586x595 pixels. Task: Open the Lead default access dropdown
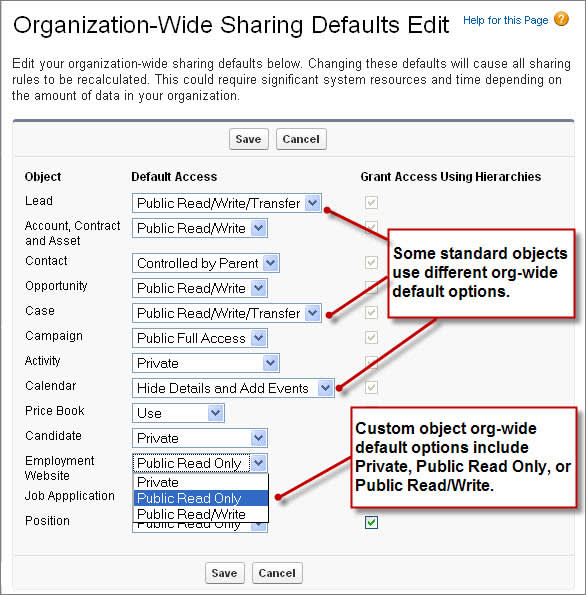click(x=227, y=203)
